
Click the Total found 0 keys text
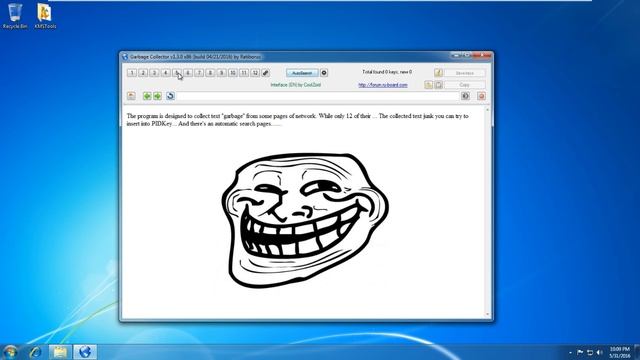coord(387,72)
